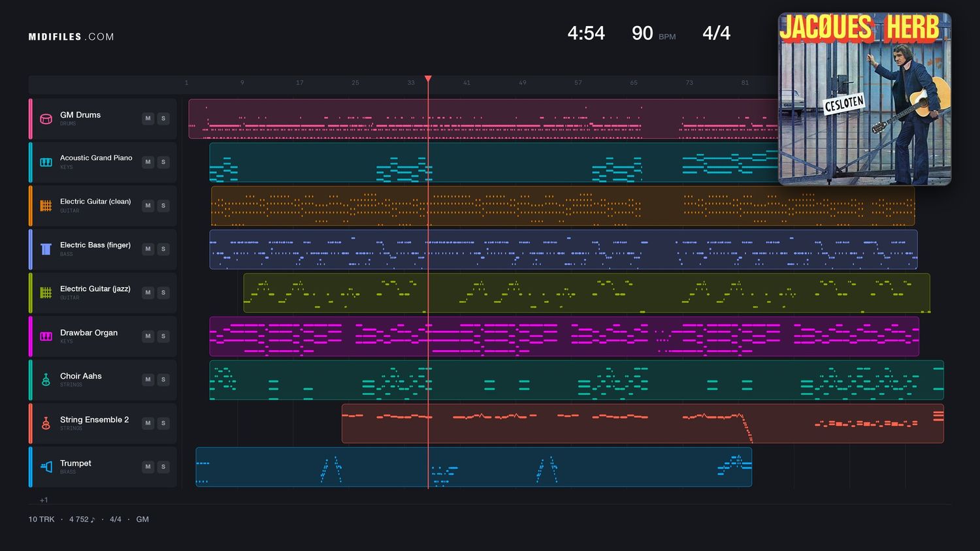980x551 pixels.
Task: Mute the Electric Guitar (jazz) track
Action: [148, 292]
